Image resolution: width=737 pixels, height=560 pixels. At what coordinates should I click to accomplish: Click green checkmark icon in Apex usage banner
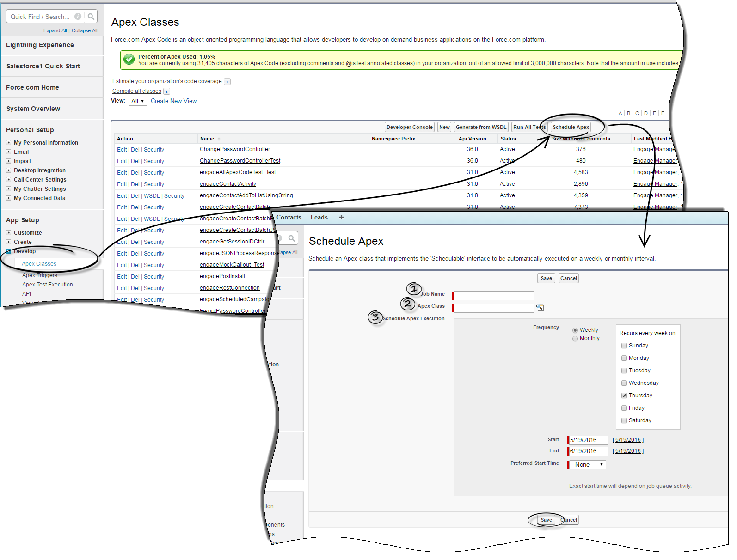pyautogui.click(x=129, y=60)
